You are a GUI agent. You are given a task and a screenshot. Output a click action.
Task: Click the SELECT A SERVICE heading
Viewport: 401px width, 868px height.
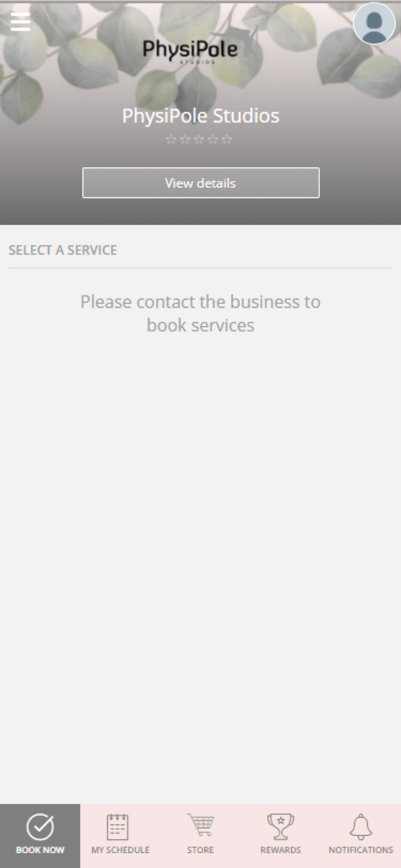click(x=63, y=250)
